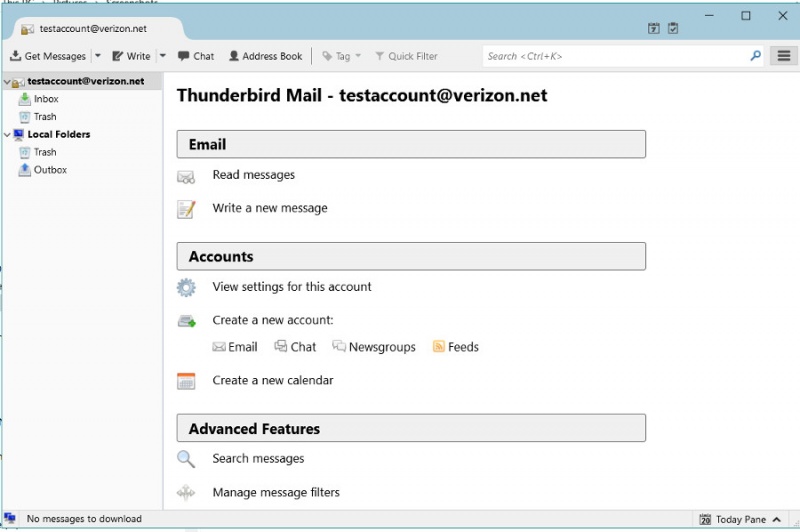Open Write dropdown arrow
The height and width of the screenshot is (532, 800).
click(162, 56)
